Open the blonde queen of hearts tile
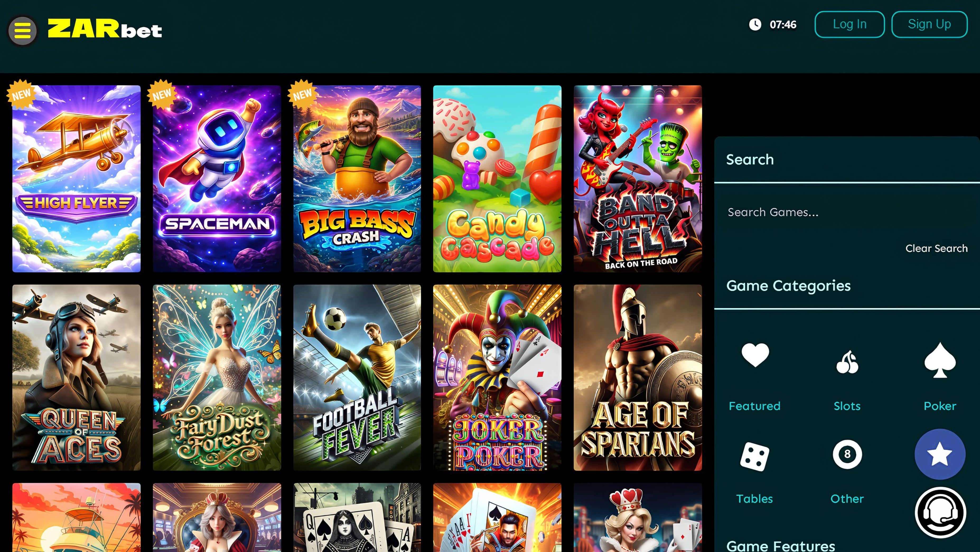This screenshot has width=980, height=552. (638, 518)
